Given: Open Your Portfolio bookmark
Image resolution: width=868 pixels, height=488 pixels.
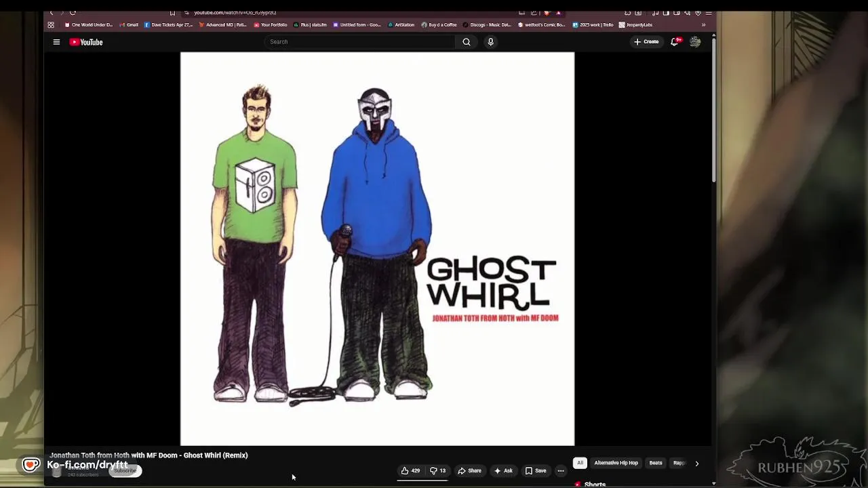Looking at the screenshot, I should point(271,25).
